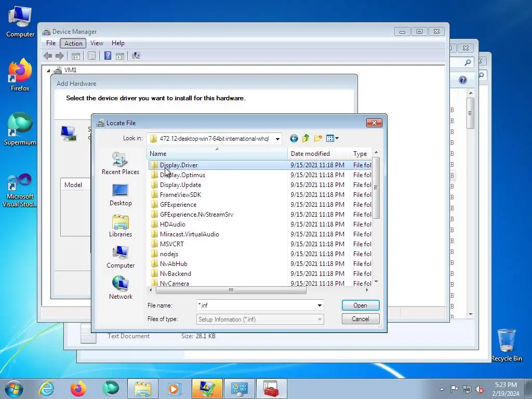
Task: Open the Help menu in Device Manager
Action: tap(118, 43)
